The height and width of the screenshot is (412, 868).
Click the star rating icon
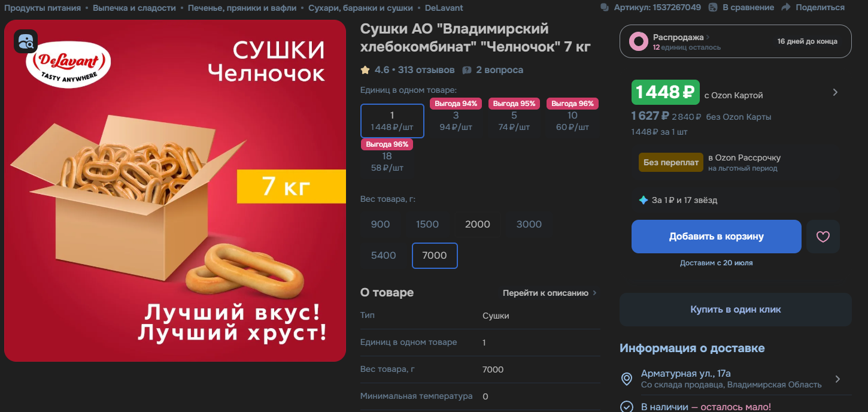coord(365,70)
